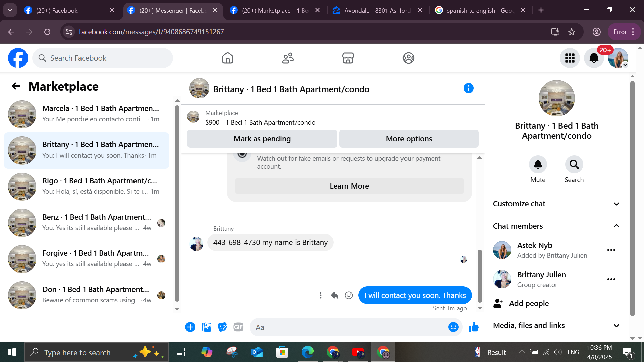Mute the Brittany conversation
644x362 pixels.
538,164
